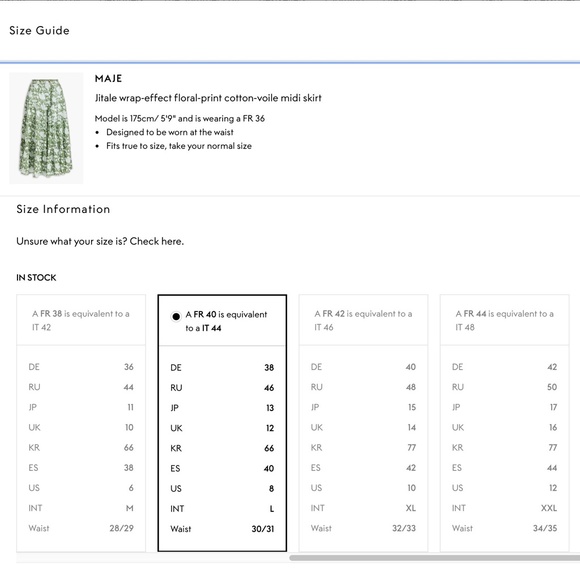The image size is (580, 580).
Task: Click INT value XL in FR 42 card
Action: pos(411,508)
